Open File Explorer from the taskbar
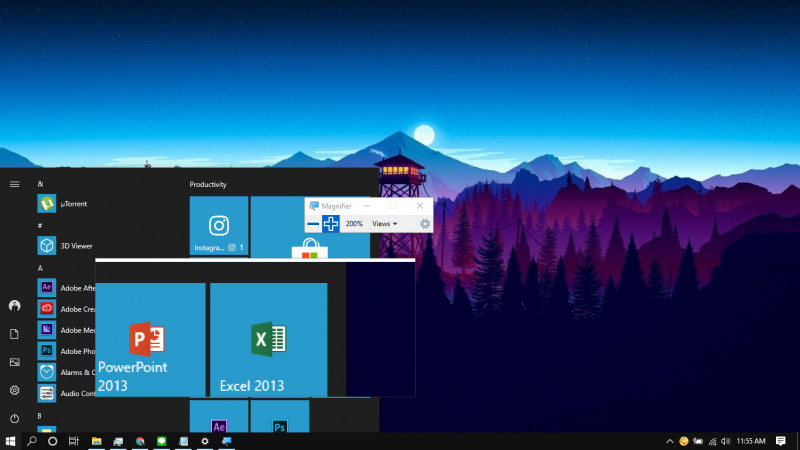Screen dimensions: 800x450 96,441
